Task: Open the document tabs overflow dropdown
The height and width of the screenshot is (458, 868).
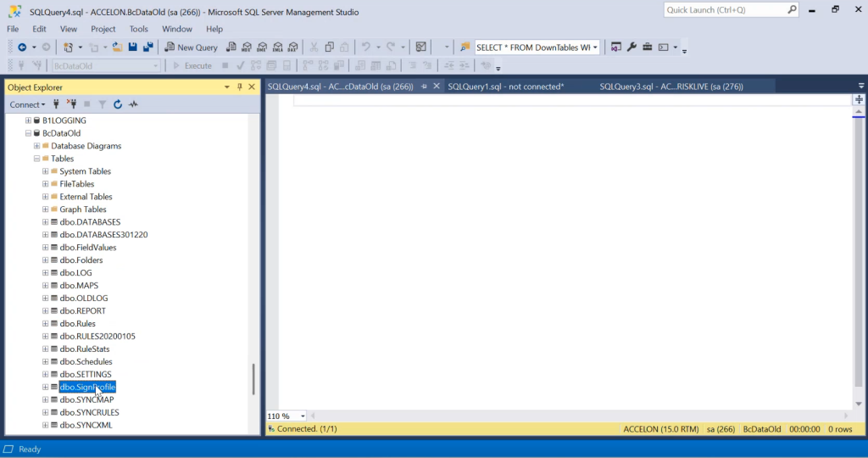Action: pyautogui.click(x=861, y=86)
